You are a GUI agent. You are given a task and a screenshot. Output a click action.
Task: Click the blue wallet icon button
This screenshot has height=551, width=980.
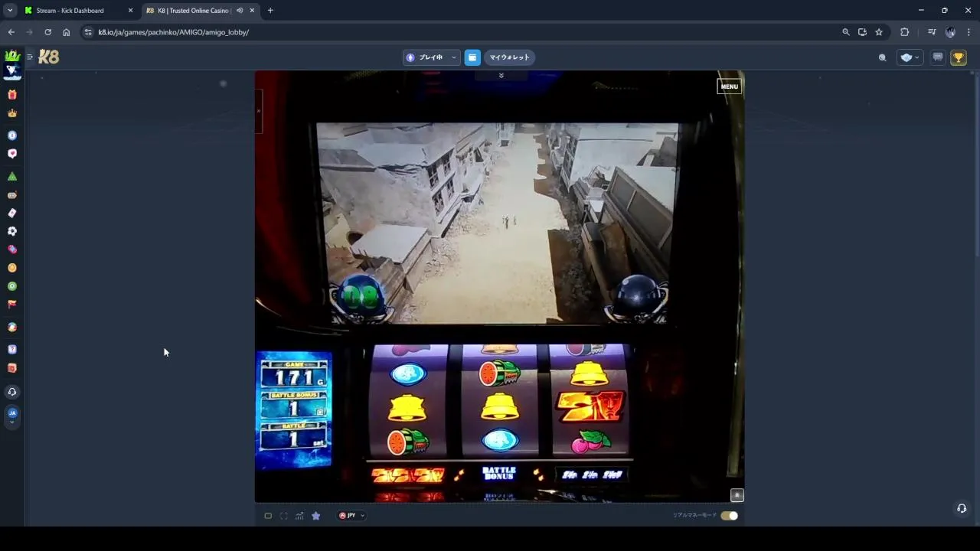click(x=472, y=57)
